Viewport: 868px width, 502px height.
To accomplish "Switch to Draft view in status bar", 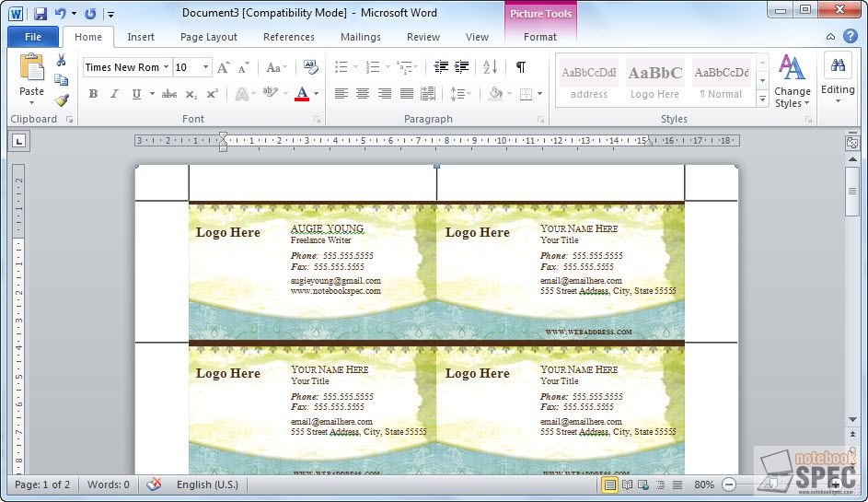I will [x=677, y=484].
